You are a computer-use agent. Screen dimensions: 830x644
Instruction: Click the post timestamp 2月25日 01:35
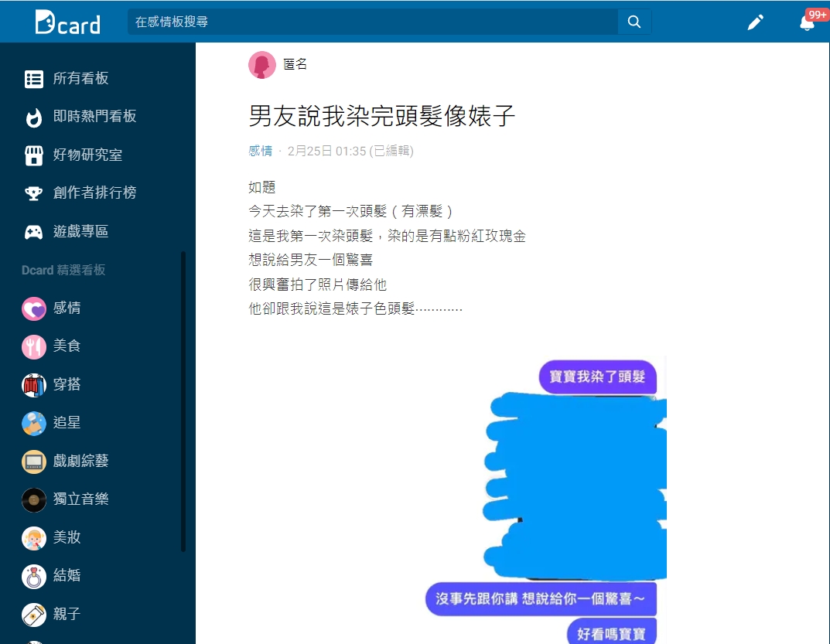(326, 152)
